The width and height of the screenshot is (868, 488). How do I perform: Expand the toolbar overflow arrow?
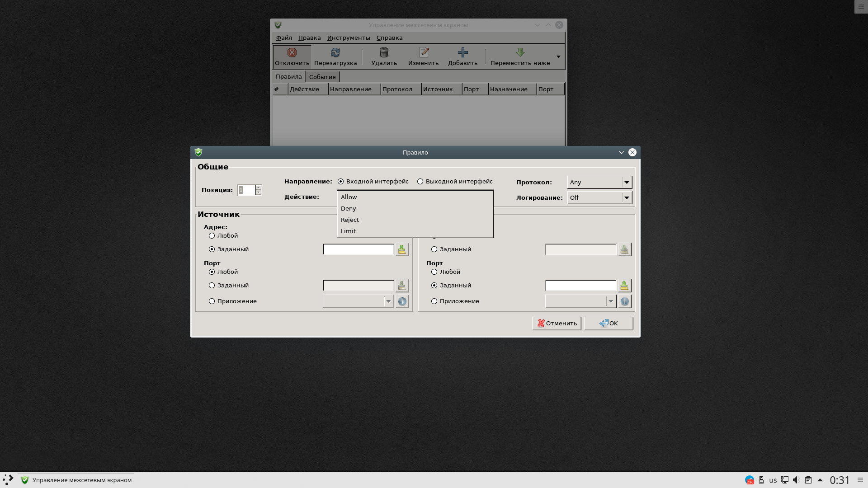pos(558,57)
